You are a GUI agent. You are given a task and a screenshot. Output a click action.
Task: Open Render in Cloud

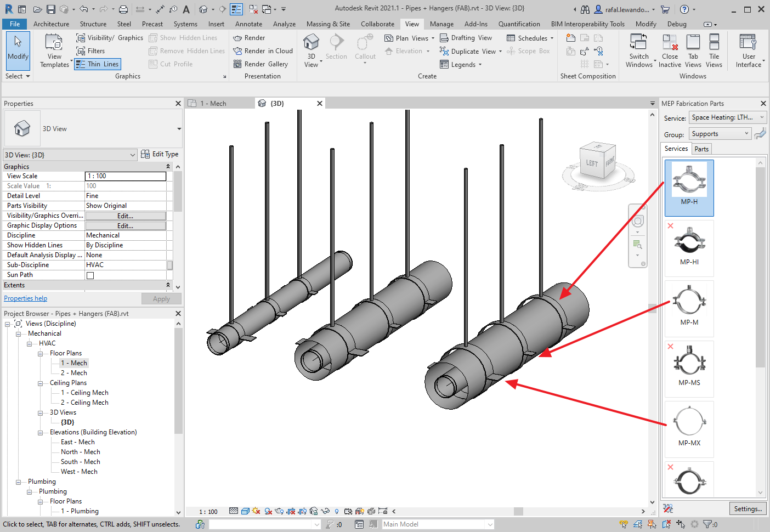[263, 51]
